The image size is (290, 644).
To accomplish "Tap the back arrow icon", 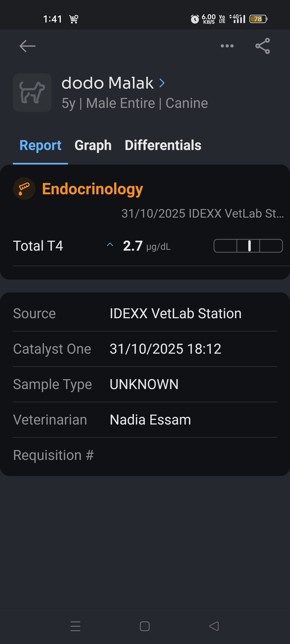I will 27,46.
